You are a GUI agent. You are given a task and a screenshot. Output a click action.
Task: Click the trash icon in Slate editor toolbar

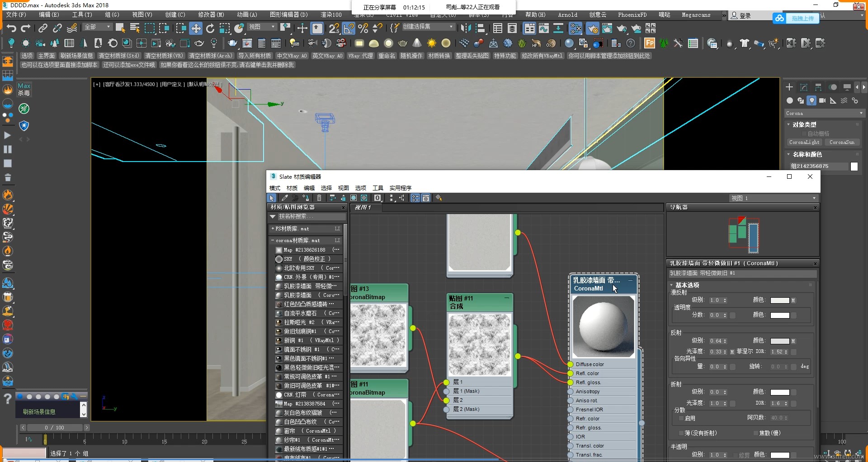[x=319, y=198]
